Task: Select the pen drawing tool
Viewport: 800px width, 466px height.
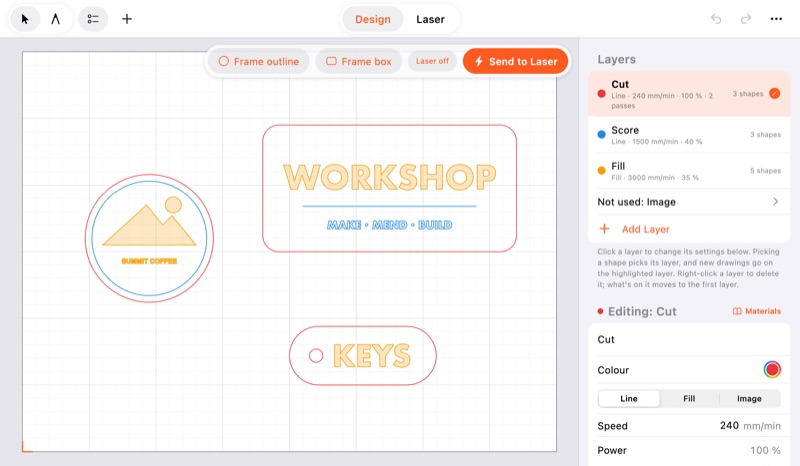Action: 56,19
